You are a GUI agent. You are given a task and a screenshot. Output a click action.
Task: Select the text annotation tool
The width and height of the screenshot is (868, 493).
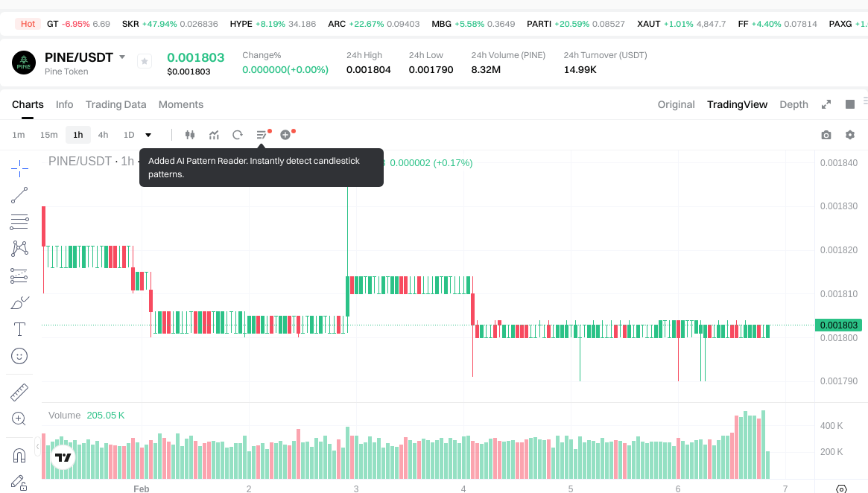tap(19, 328)
